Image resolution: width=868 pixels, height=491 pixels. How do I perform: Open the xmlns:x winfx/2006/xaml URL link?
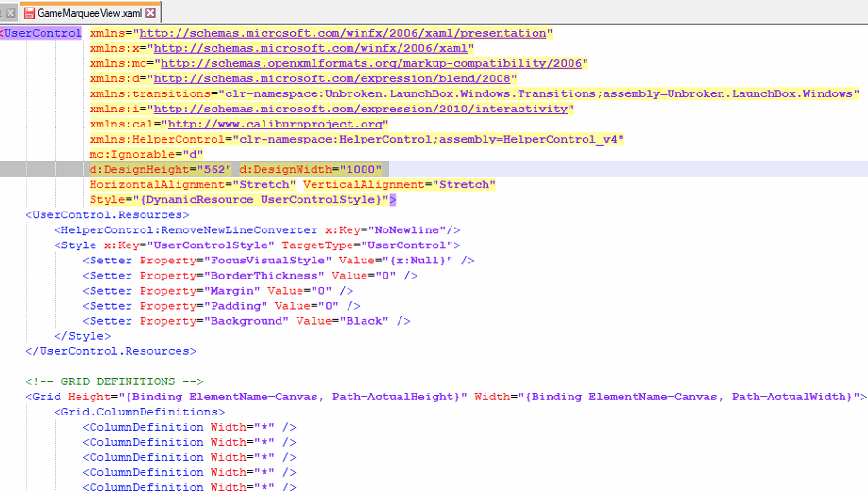[x=310, y=49]
